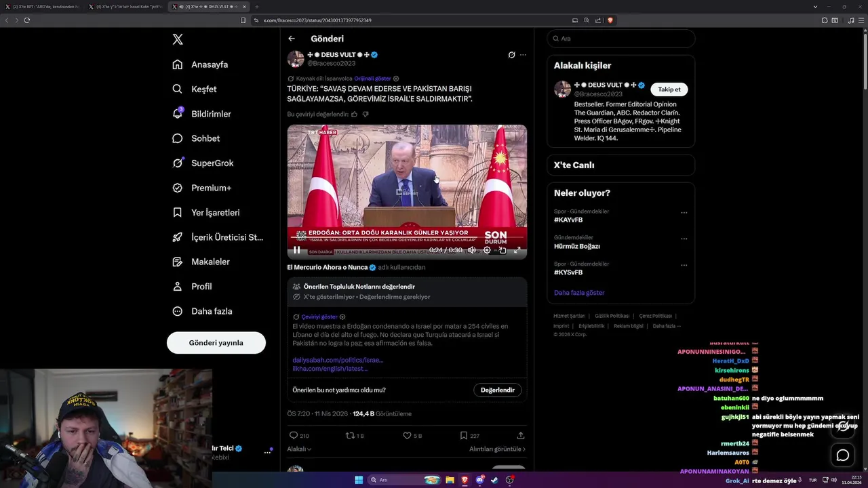Open Keşfet in the sidebar

[x=195, y=89]
